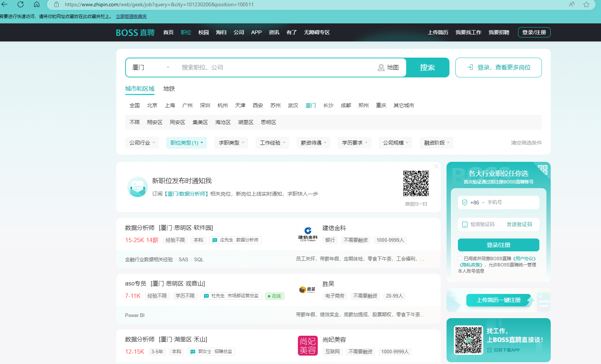Click the app download QR code
Viewport: 601px width, 364px height.
pos(469,340)
